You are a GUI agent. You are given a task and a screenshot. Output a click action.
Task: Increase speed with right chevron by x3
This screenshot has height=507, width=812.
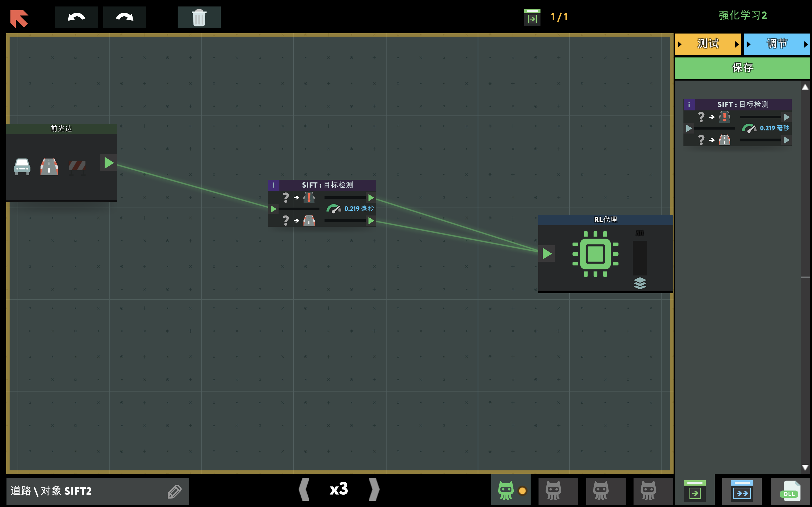click(x=374, y=489)
